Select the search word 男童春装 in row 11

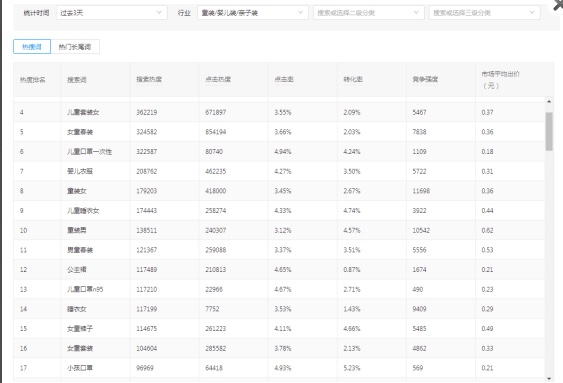pos(80,250)
